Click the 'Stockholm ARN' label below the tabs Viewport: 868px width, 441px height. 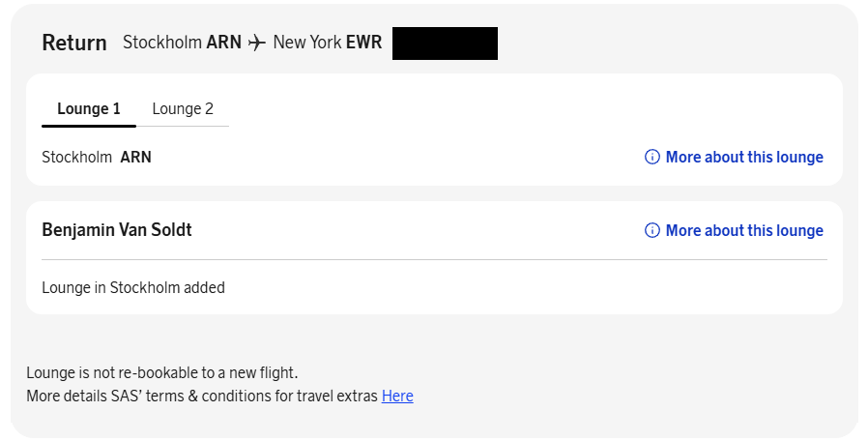(x=97, y=157)
